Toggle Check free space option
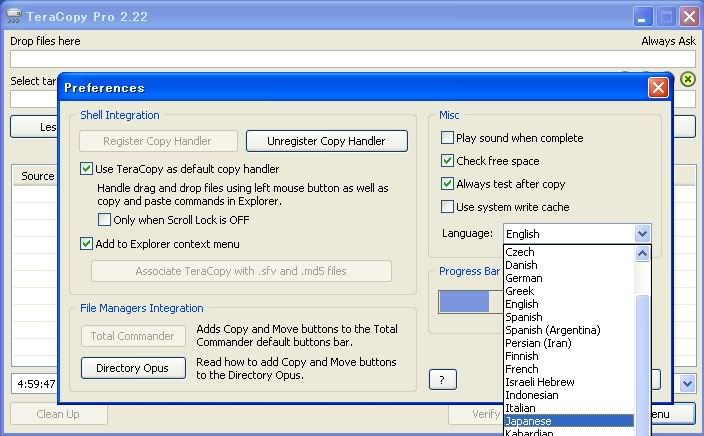 coord(447,160)
